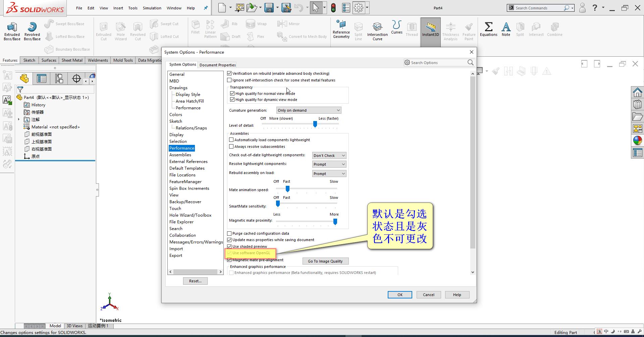Click the Go To Image Quality button
Viewport: 644px width, 337px height.
tap(325, 261)
